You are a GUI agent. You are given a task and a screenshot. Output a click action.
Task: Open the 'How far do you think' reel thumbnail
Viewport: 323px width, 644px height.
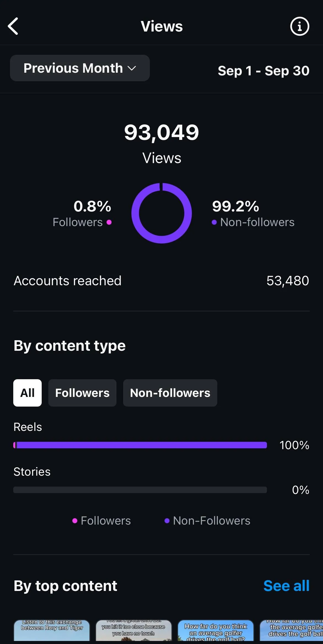coord(216,630)
